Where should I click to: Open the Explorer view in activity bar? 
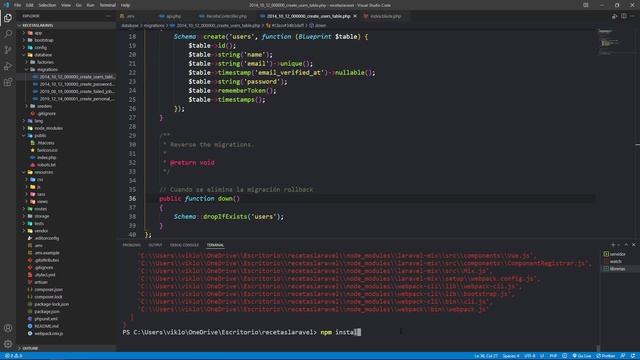pos(8,18)
